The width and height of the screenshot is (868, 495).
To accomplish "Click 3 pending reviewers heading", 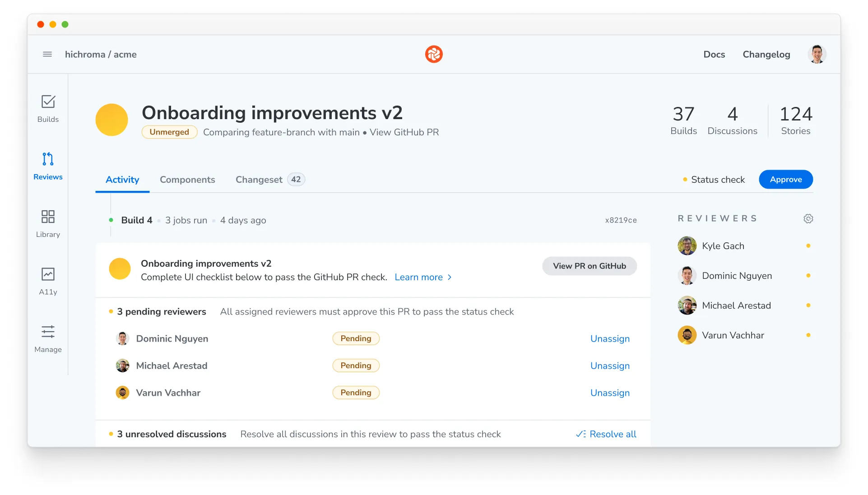I will tap(162, 312).
